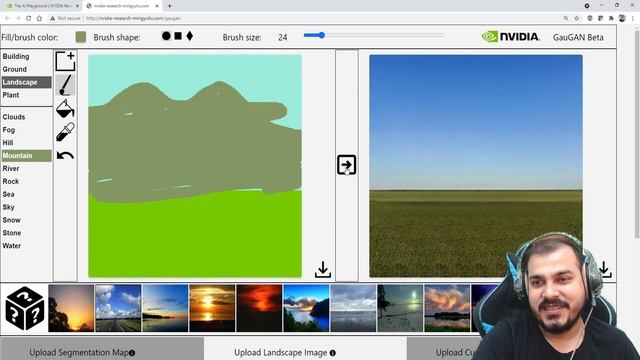The width and height of the screenshot is (640, 360).
Task: Switch to The AI Playground browser tab
Action: click(x=42, y=6)
